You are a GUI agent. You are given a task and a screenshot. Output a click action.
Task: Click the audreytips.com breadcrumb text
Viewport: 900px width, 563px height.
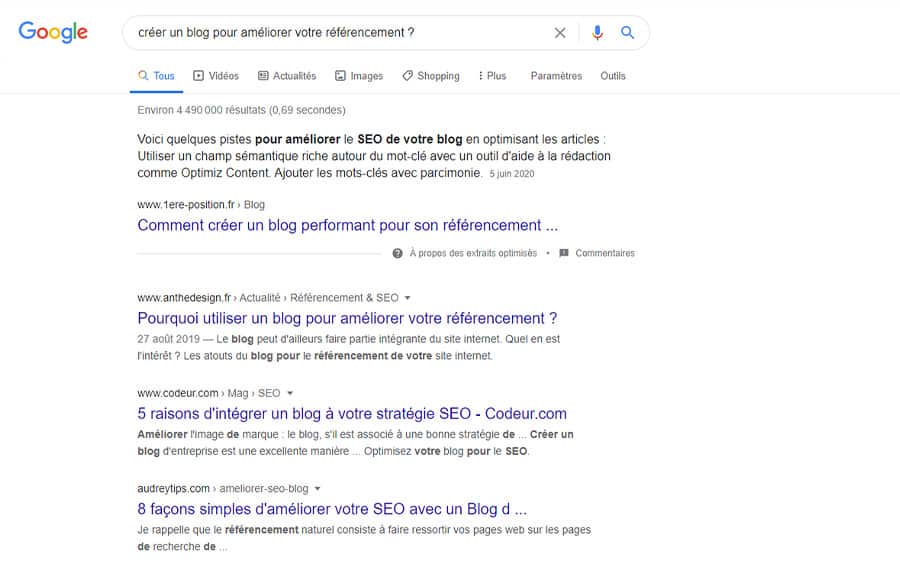click(173, 488)
